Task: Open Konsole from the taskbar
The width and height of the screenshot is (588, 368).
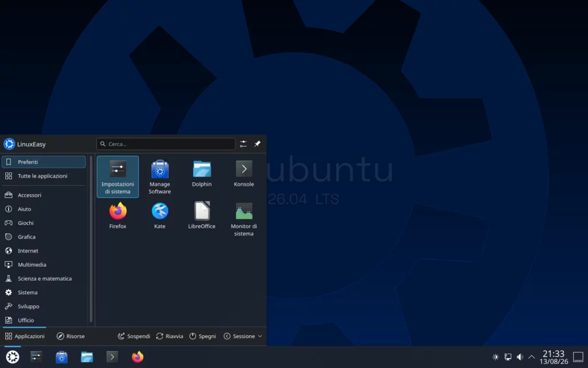Action: [x=112, y=356]
